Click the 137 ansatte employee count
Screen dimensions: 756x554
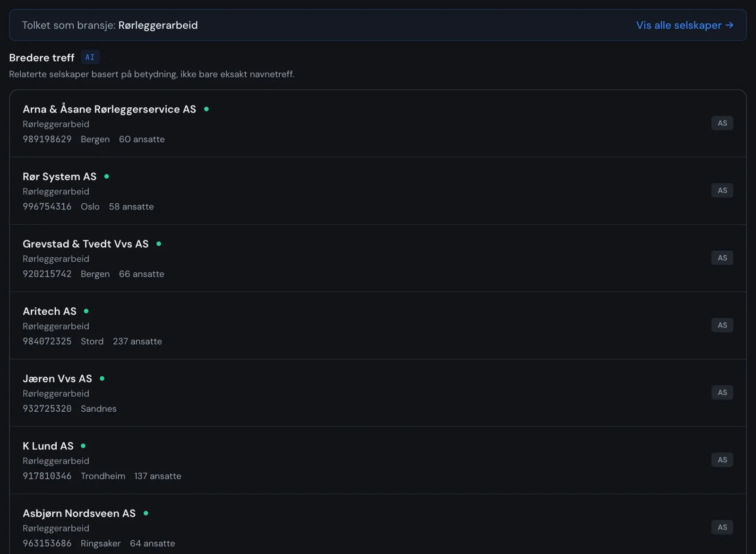pos(158,476)
